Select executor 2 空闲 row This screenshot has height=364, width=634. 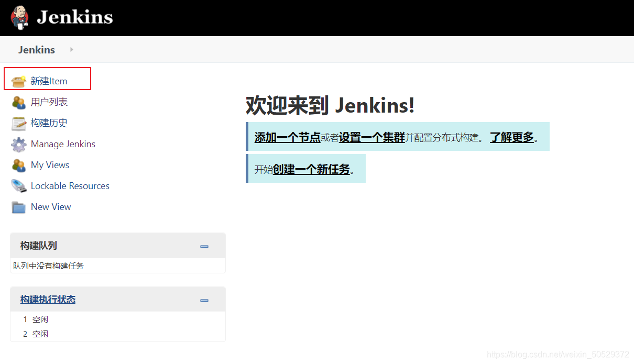(x=118, y=334)
